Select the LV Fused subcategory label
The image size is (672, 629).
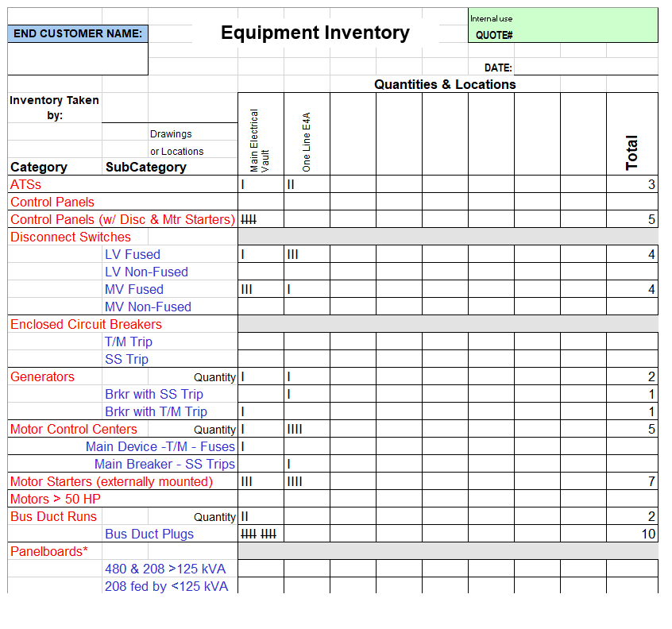pos(133,254)
